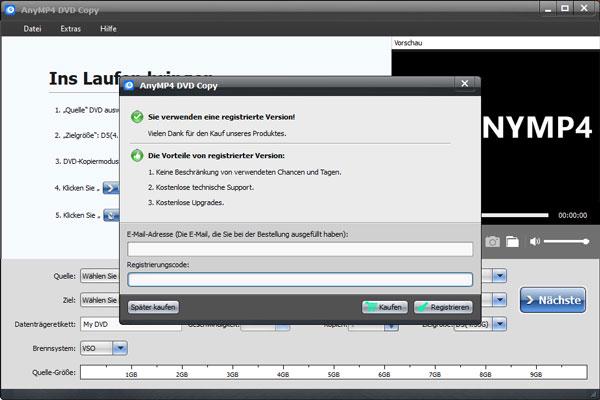Close the AnyMP4 DVD Copy registration dialog
This screenshot has width=600, height=400.
click(x=465, y=83)
